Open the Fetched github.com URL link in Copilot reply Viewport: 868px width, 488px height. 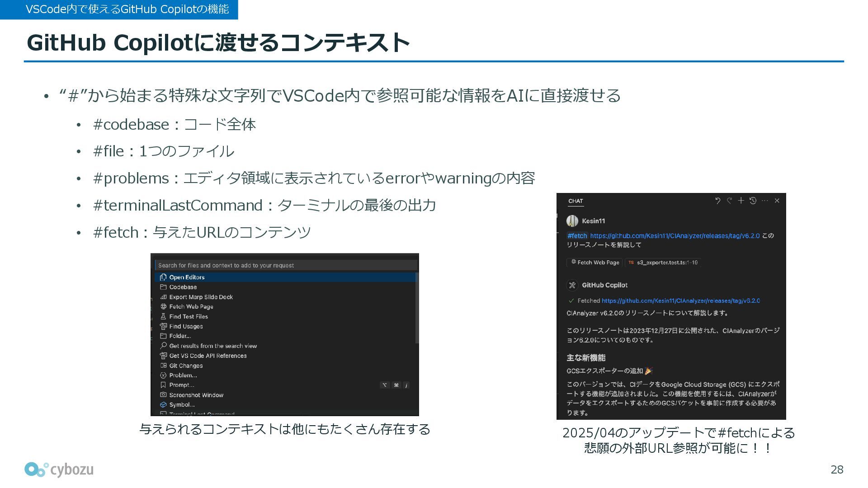point(681,301)
